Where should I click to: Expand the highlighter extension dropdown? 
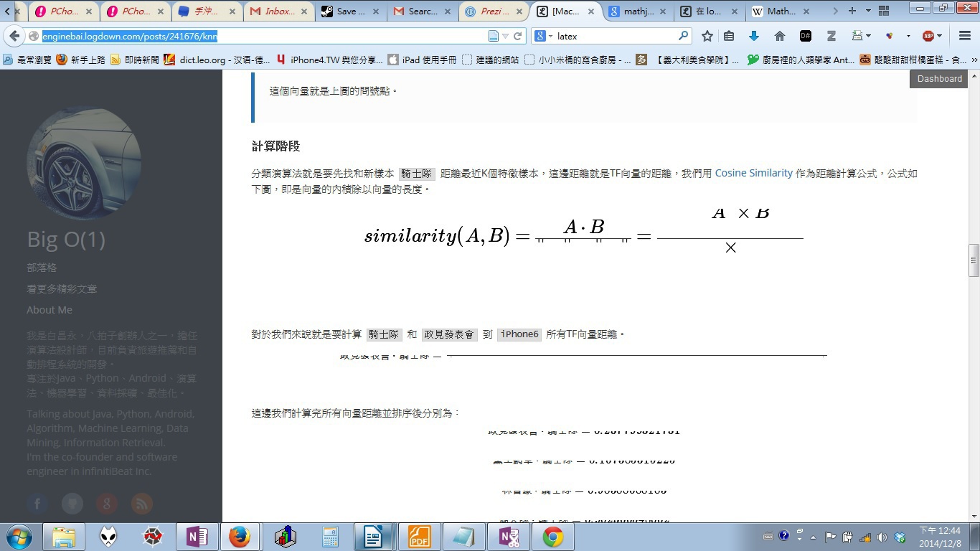pos(868,36)
